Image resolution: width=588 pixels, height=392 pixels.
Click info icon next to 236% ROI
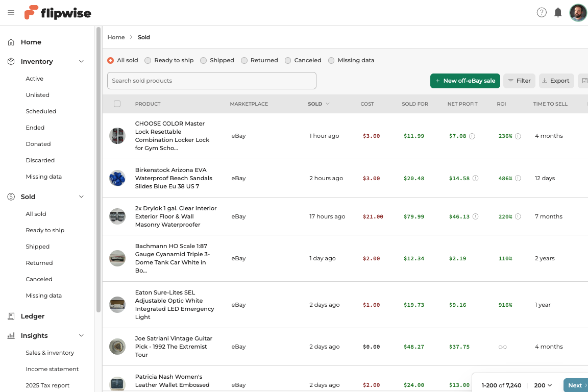tap(518, 136)
